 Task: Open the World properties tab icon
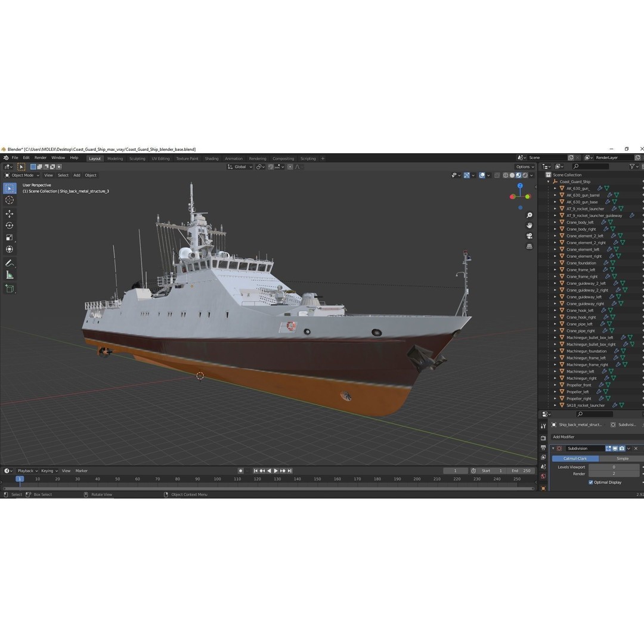coord(543,476)
